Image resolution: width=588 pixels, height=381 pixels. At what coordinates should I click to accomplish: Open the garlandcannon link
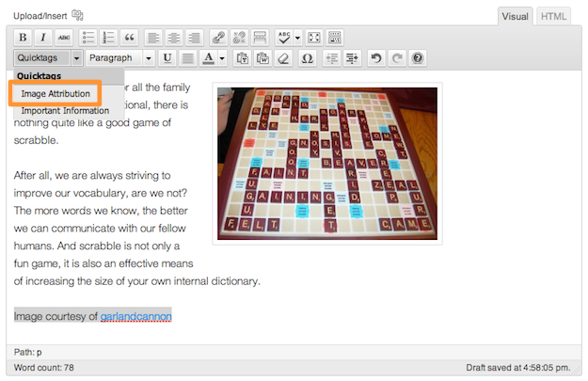(x=135, y=316)
